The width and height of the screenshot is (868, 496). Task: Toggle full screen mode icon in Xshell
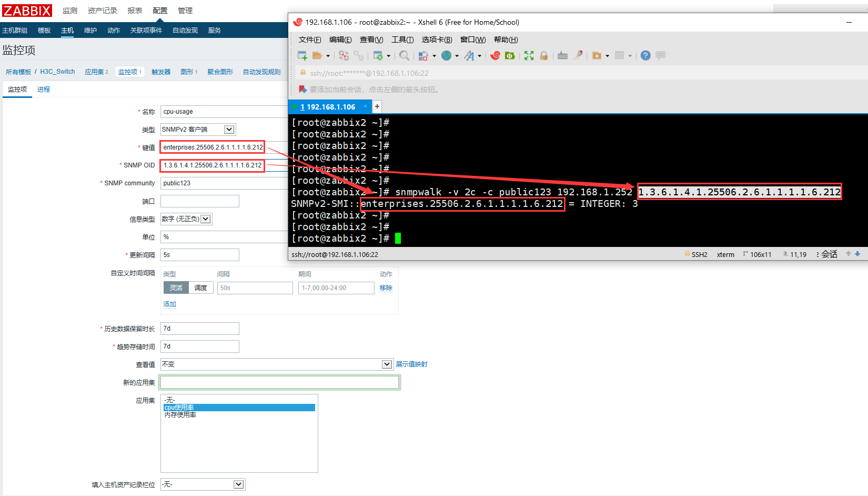[529, 56]
